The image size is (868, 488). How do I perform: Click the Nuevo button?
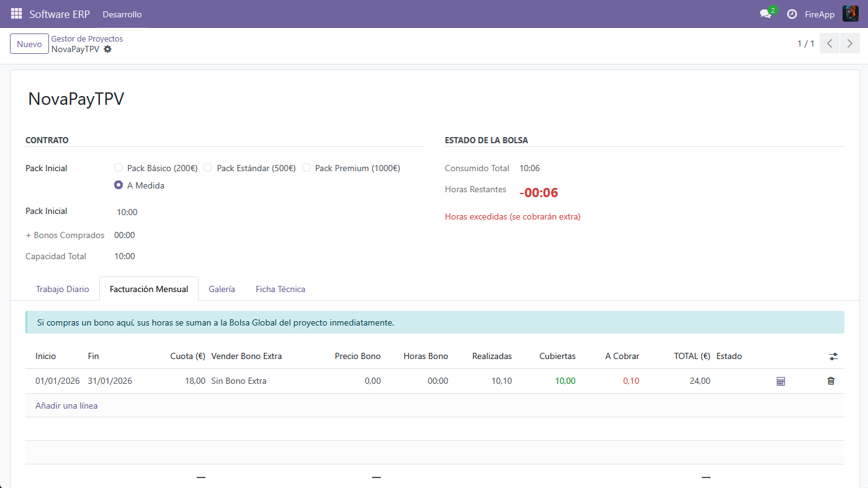click(x=29, y=44)
